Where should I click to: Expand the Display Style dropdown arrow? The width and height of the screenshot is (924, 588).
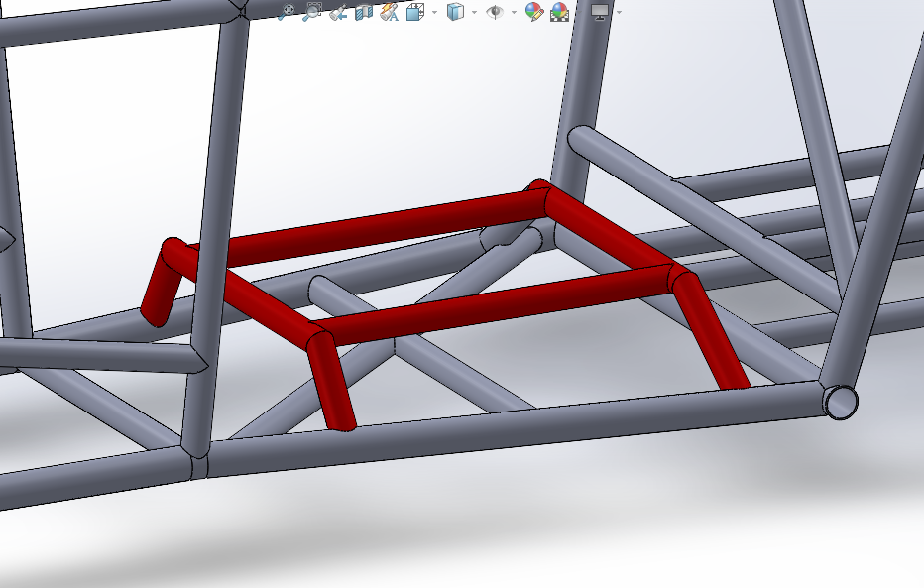click(474, 13)
